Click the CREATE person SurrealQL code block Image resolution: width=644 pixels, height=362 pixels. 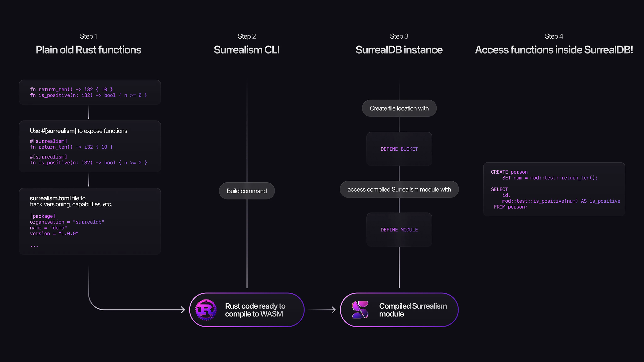point(554,189)
